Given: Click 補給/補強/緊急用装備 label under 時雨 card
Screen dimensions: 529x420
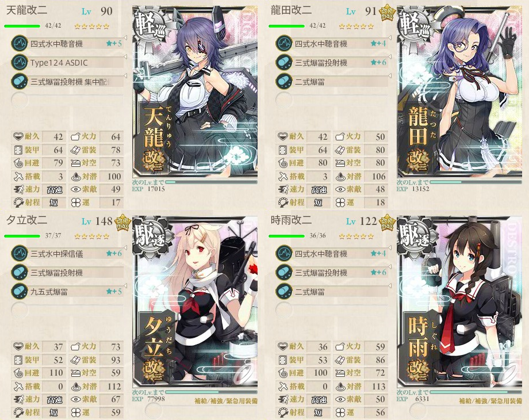Looking at the screenshot, I should (490, 401).
